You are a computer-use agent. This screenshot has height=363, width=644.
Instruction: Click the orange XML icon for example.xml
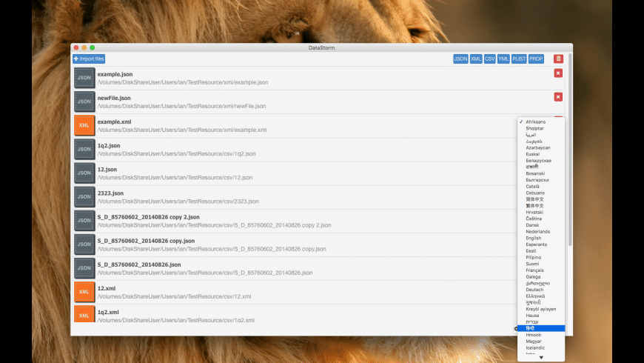click(84, 125)
